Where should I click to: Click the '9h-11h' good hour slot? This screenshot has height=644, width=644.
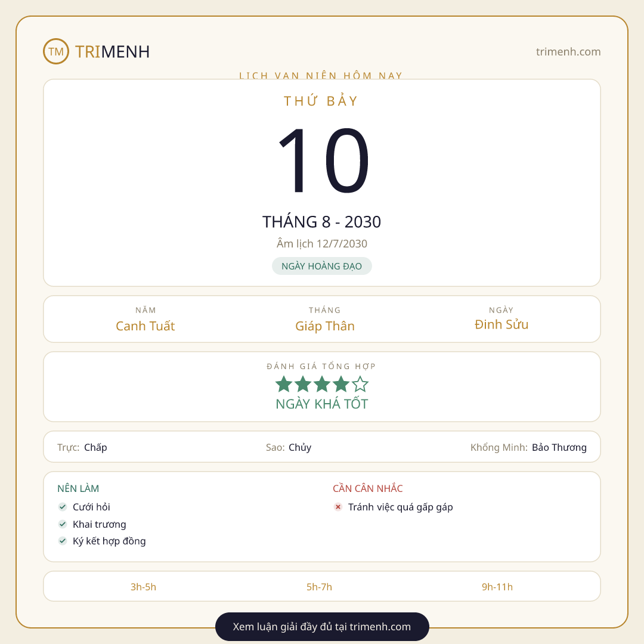(497, 587)
